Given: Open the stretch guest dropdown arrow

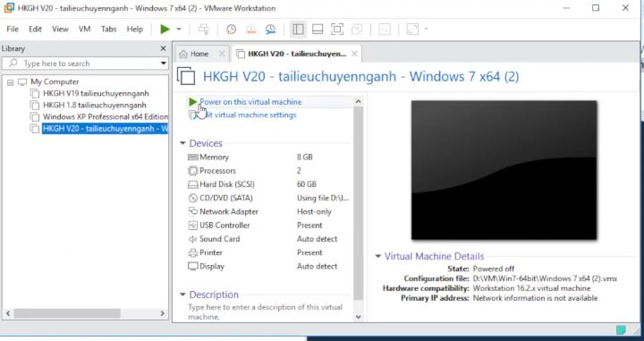Looking at the screenshot, I should pos(426,30).
